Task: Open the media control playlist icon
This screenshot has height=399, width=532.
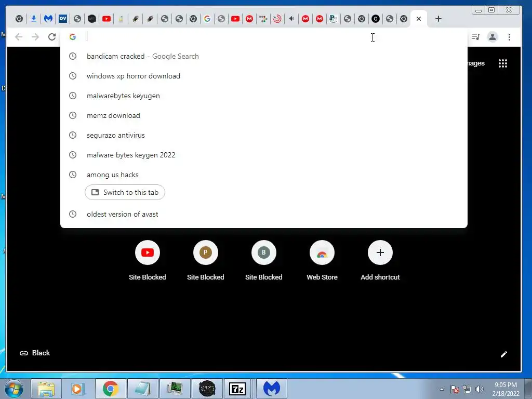Action: click(x=476, y=37)
